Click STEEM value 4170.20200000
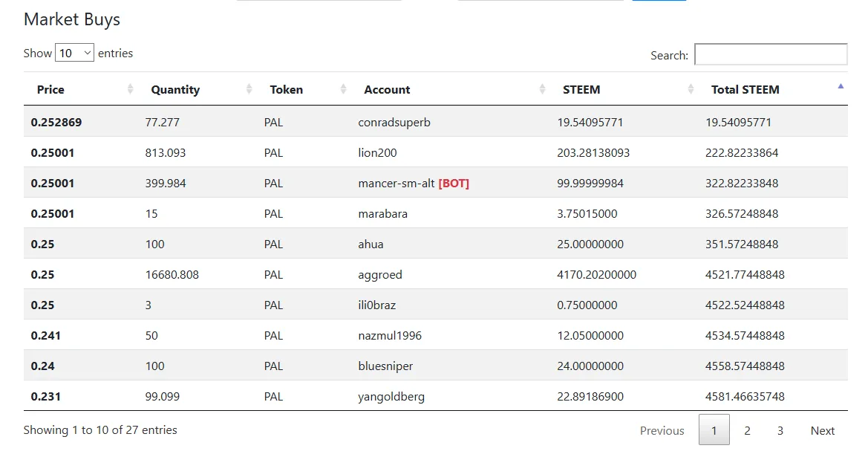This screenshot has width=868, height=457. (597, 275)
